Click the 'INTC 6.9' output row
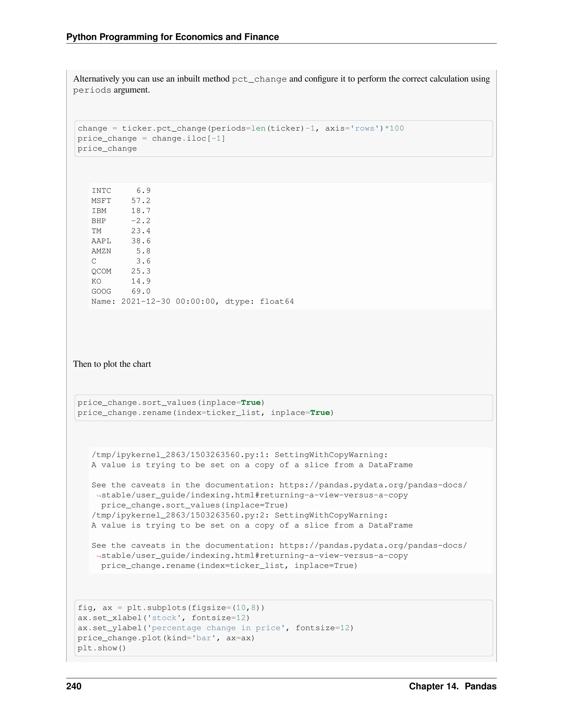 [x=121, y=191]
